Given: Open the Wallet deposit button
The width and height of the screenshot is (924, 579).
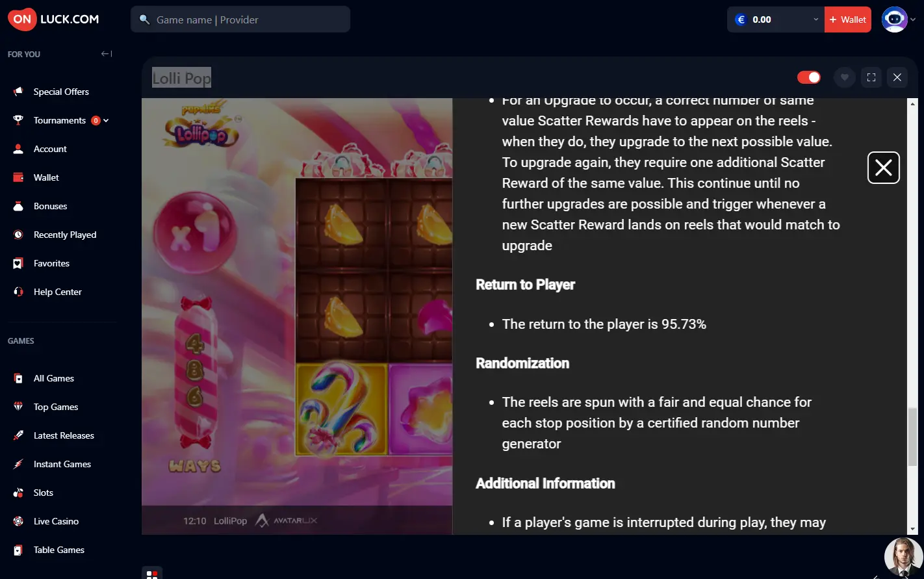Looking at the screenshot, I should click(848, 19).
